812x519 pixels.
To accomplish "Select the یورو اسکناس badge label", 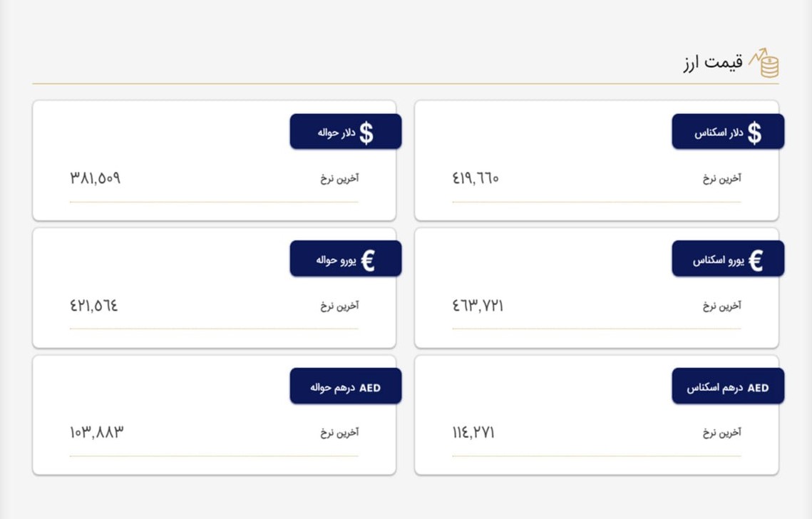I will 719,260.
